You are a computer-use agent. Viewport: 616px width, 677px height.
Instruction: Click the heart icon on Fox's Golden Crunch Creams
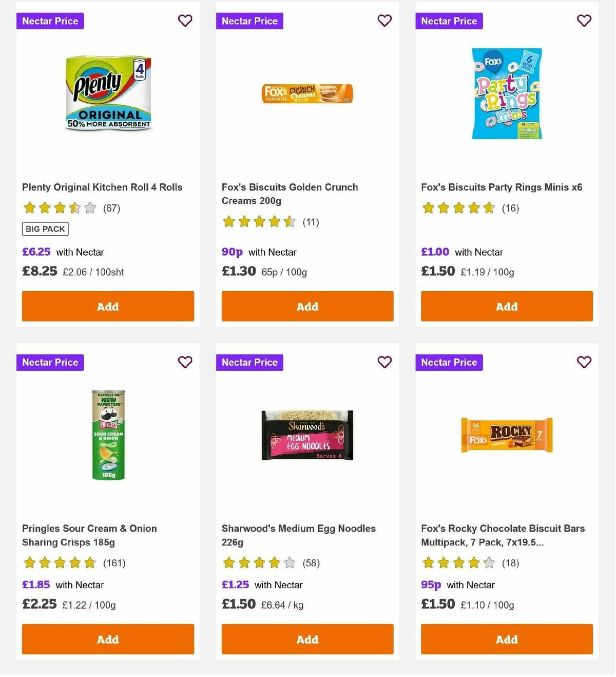(384, 21)
